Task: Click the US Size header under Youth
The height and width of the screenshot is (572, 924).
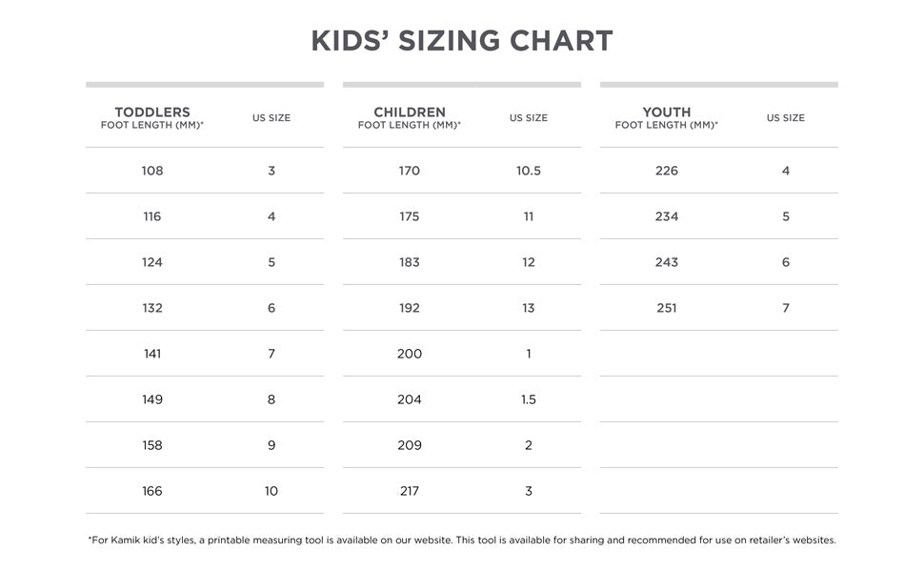Action: click(x=786, y=118)
